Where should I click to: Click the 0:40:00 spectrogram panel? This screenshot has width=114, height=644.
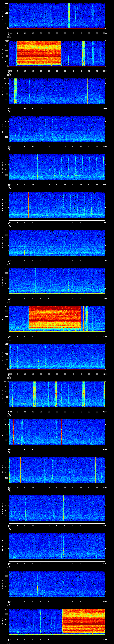(57, 356)
